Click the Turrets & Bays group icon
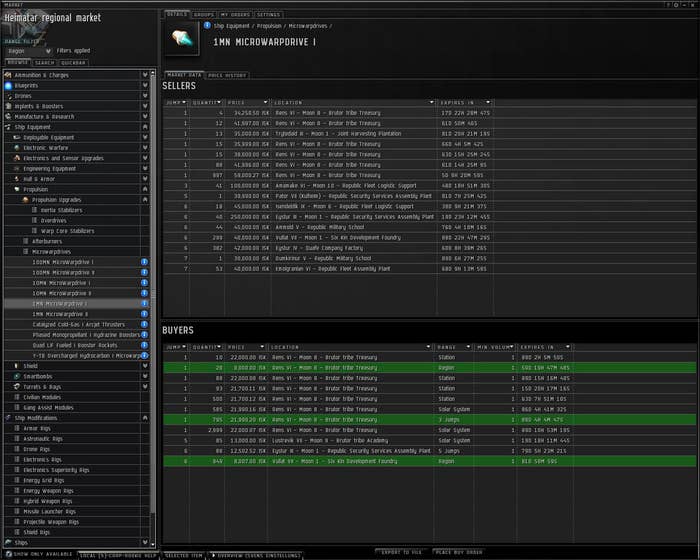The image size is (700, 560). 17,387
